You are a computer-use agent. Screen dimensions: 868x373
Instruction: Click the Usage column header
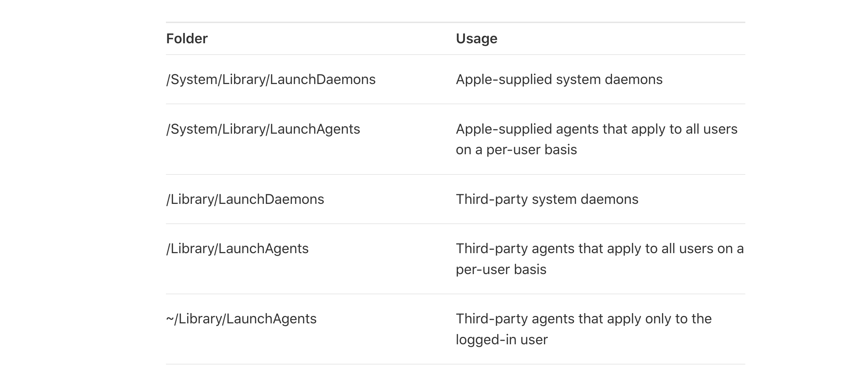pyautogui.click(x=477, y=39)
